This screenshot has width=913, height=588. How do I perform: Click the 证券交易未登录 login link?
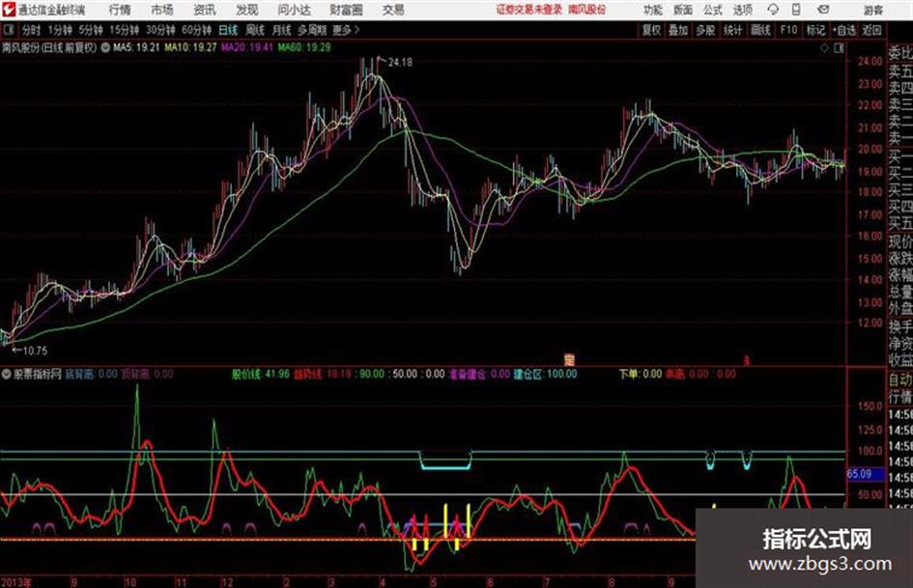[x=529, y=10]
